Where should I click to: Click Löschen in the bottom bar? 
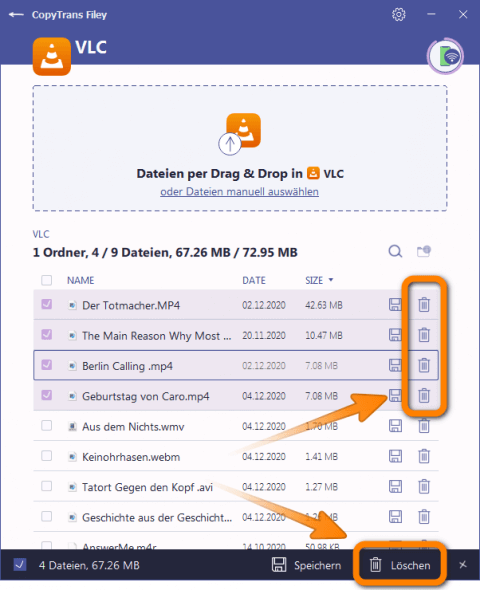pyautogui.click(x=400, y=565)
